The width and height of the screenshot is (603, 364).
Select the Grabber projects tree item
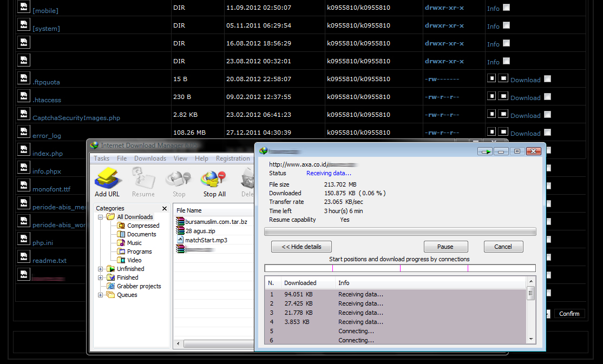(x=139, y=286)
